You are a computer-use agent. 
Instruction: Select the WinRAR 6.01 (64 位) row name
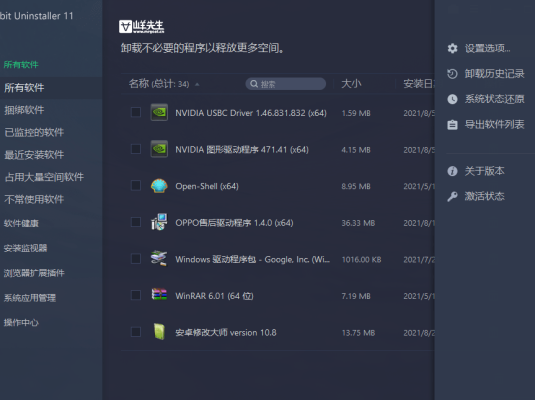(214, 296)
